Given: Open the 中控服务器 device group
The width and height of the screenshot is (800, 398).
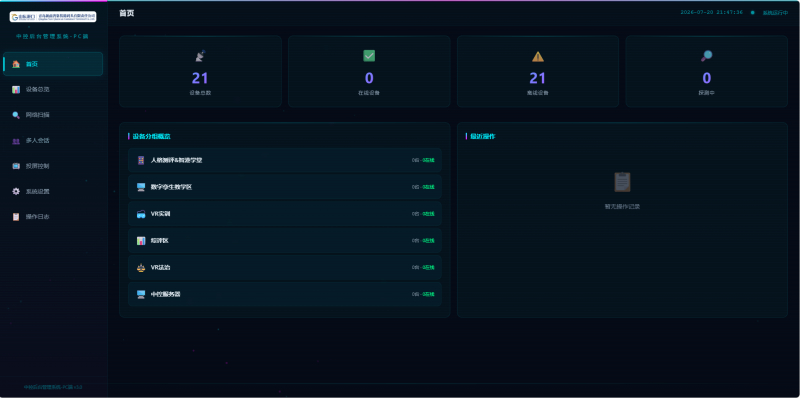Looking at the screenshot, I should pyautogui.click(x=285, y=294).
